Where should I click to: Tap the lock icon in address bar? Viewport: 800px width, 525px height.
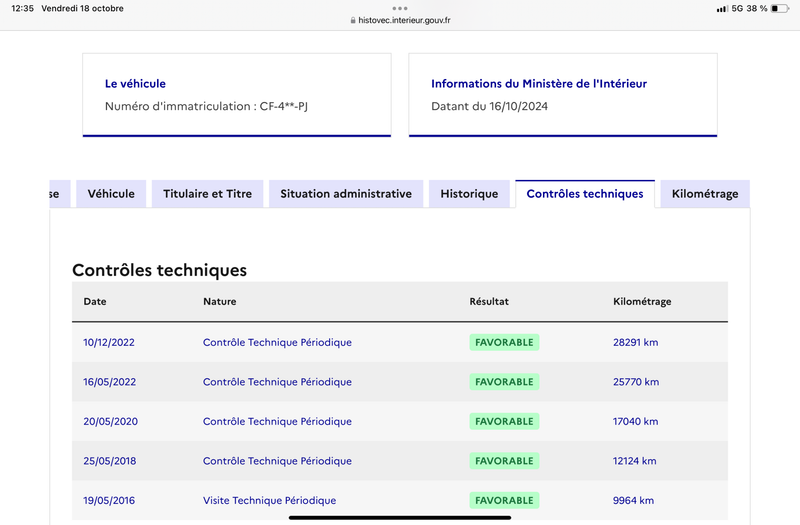[353, 20]
